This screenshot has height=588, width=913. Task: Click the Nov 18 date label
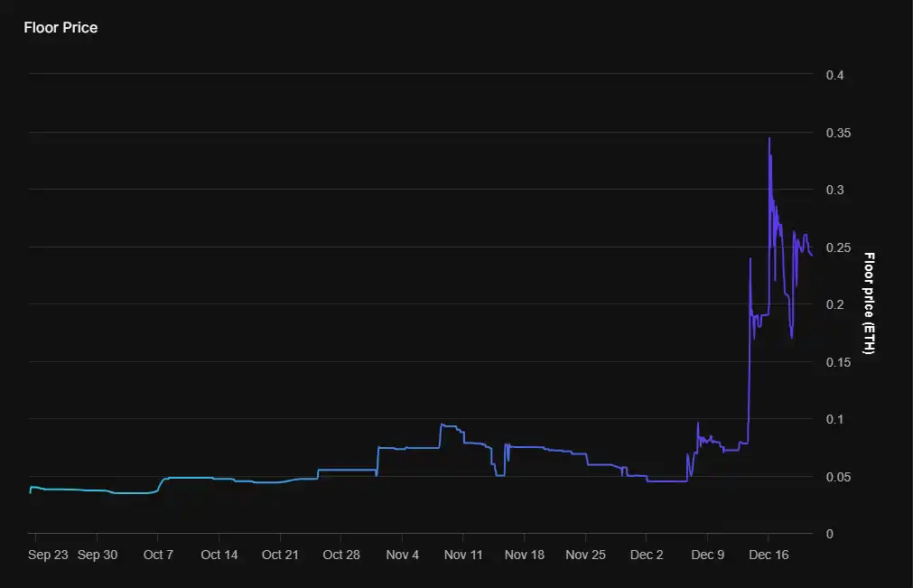(525, 555)
